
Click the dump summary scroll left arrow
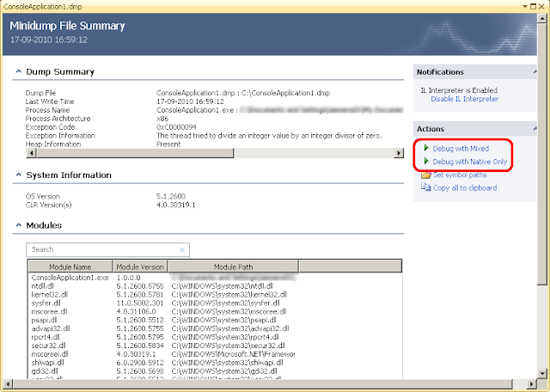32,153
